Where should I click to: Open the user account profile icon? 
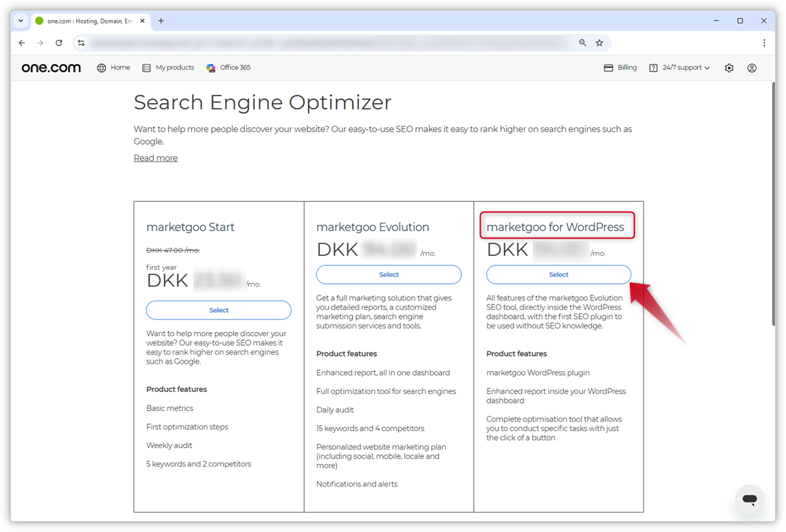pyautogui.click(x=752, y=67)
